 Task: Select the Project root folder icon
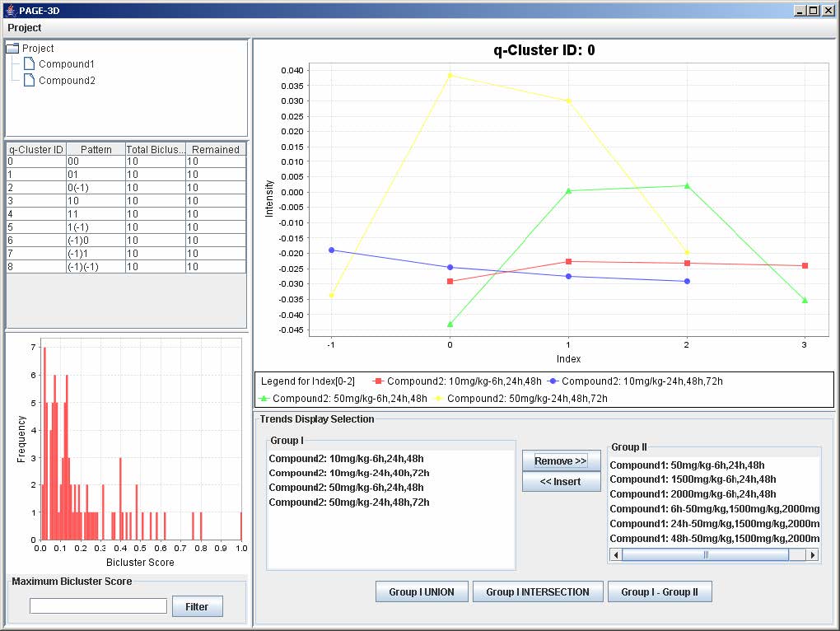pos(12,49)
